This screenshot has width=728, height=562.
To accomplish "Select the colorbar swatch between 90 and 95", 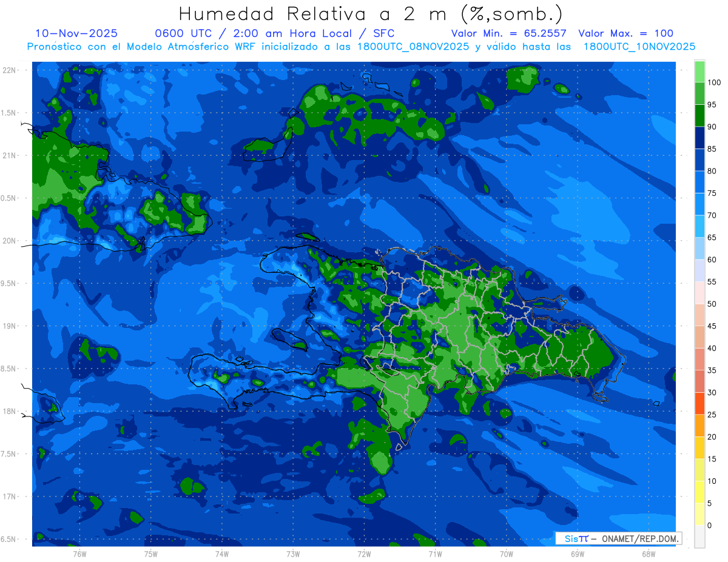I will click(699, 115).
